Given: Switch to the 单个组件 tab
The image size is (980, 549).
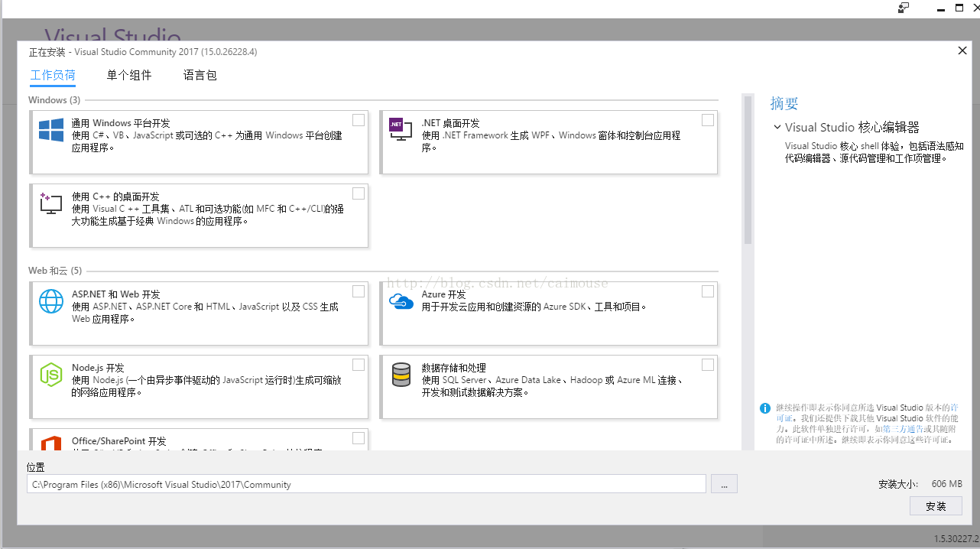Looking at the screenshot, I should point(129,75).
